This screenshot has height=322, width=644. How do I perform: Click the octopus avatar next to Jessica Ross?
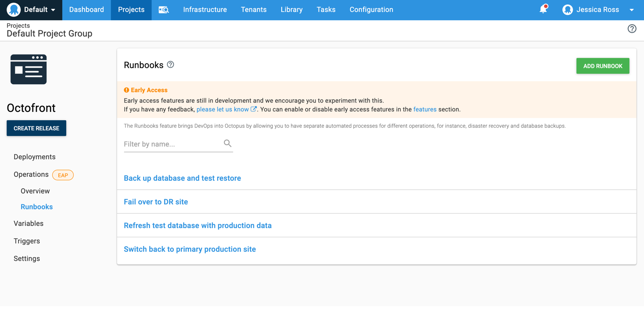567,9
